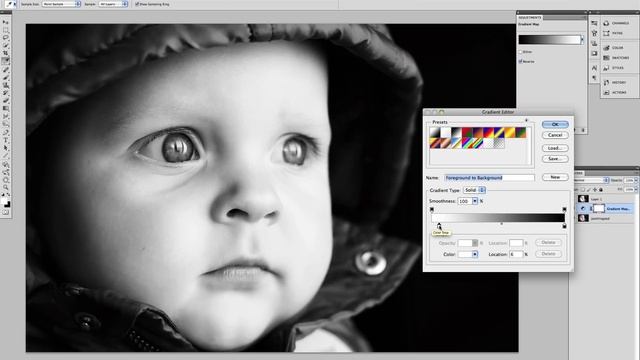The width and height of the screenshot is (640, 360).
Task: Select the Brush tool
Action: [x=6, y=77]
